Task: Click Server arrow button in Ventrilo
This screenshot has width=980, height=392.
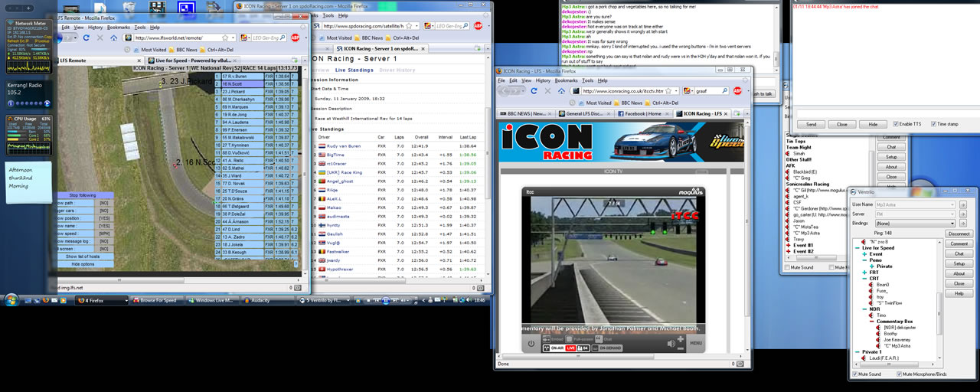Action: pos(962,214)
